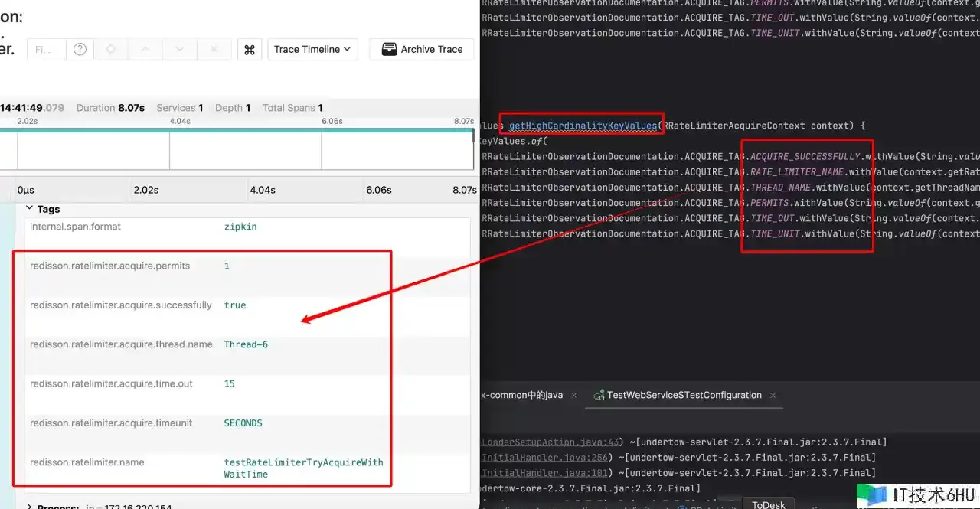Image resolution: width=980 pixels, height=509 pixels.
Task: Select the redisson.ratelimiter.acquire.timeunit tag key
Action: 111,423
